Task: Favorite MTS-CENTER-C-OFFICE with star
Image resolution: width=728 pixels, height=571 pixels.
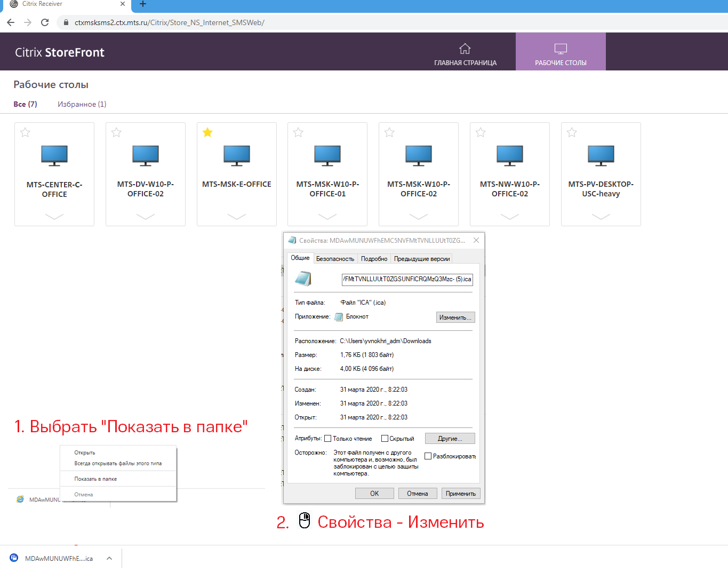Action: tap(25, 132)
